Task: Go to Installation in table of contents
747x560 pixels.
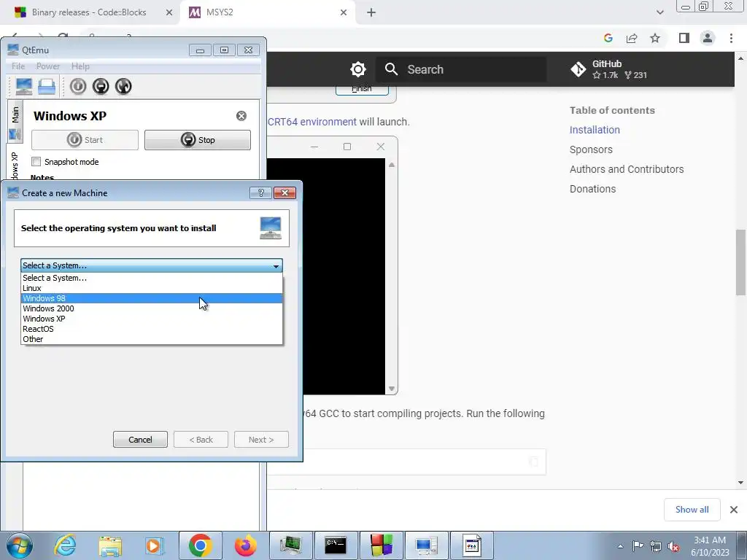Action: [x=595, y=130]
